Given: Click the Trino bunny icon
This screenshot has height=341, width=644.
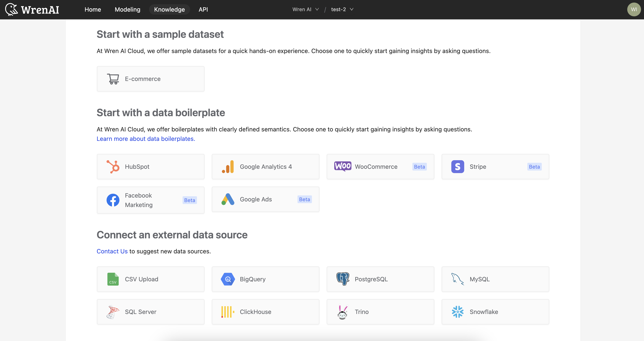Looking at the screenshot, I should point(343,312).
